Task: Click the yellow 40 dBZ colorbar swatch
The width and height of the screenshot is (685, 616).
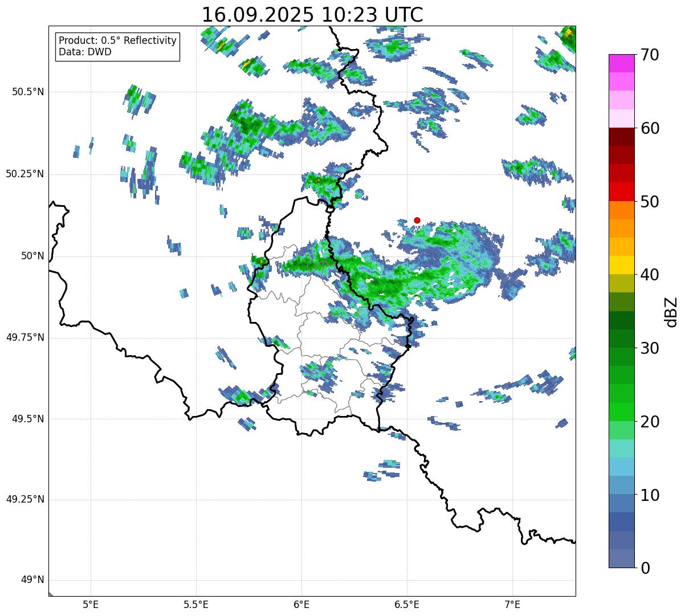Action: (x=621, y=265)
